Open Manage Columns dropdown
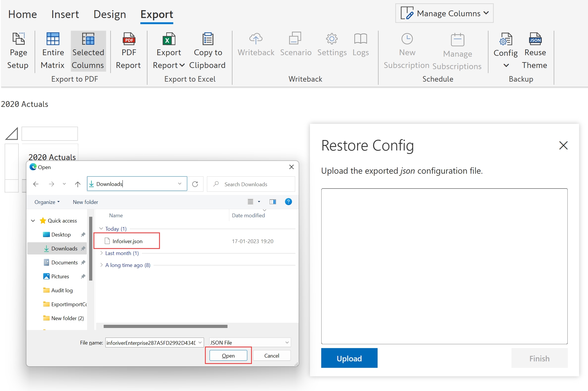588x391 pixels. (x=444, y=13)
